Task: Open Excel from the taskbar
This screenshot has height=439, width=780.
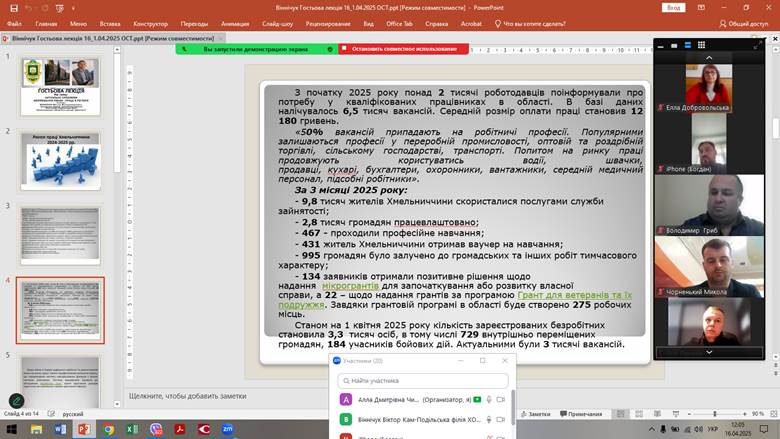Action: click(131, 429)
